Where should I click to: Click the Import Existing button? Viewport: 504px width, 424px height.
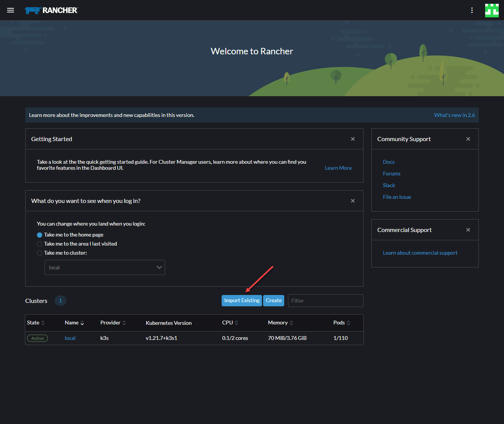coord(242,300)
